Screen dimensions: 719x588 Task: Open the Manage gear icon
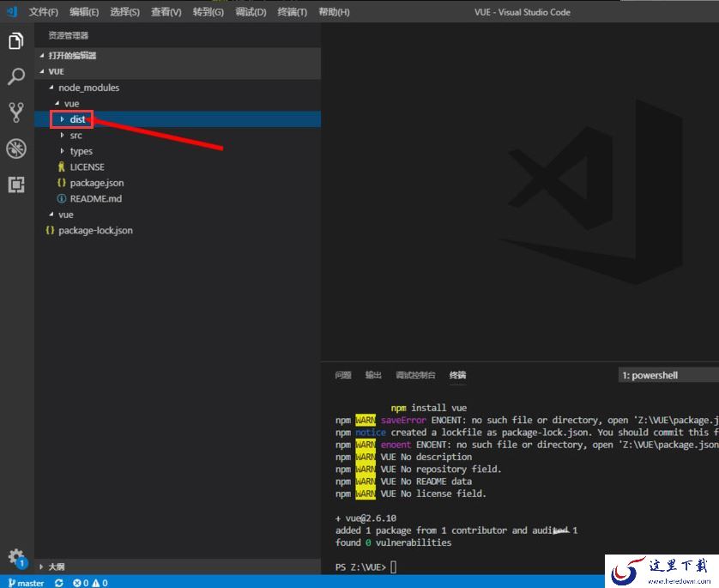[16, 557]
